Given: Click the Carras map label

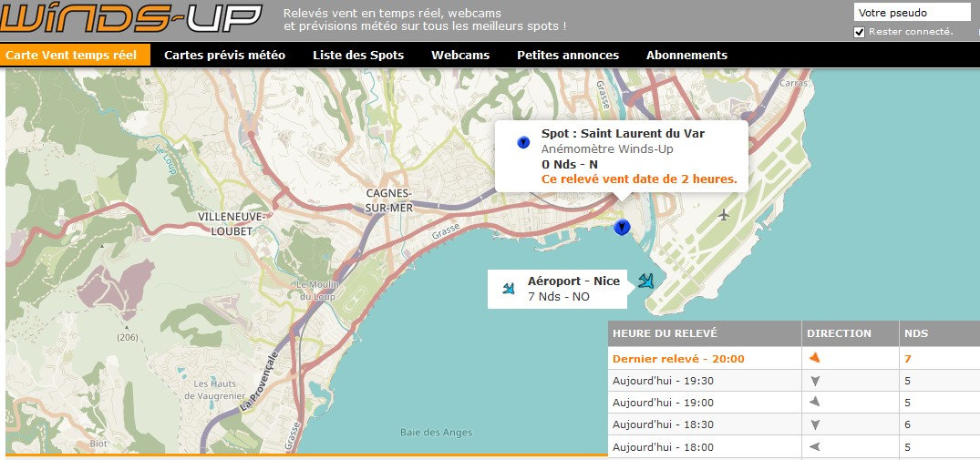Looking at the screenshot, I should pyautogui.click(x=794, y=82).
